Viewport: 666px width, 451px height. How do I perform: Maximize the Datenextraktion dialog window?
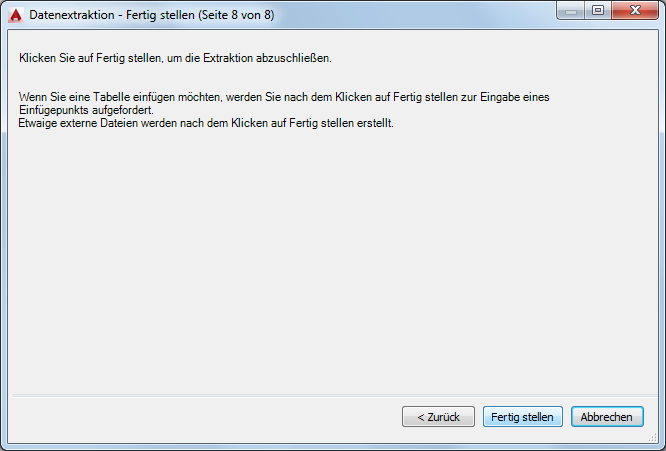click(599, 11)
